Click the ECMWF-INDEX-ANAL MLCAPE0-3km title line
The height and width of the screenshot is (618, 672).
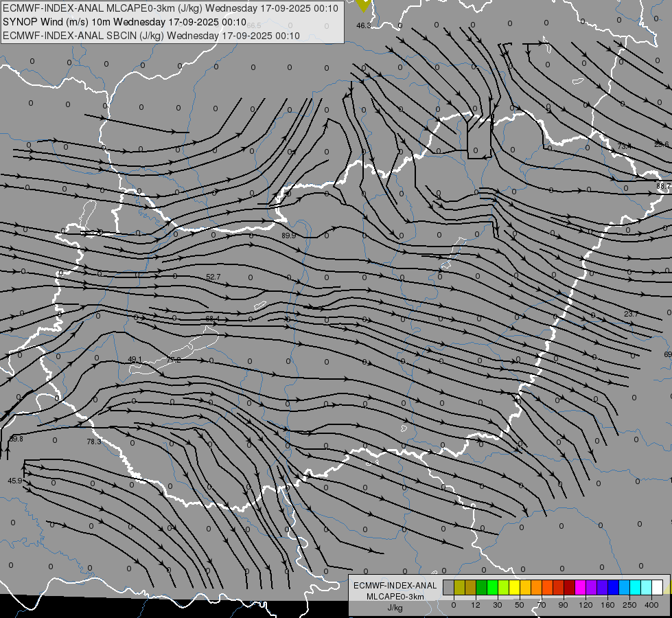pos(170,8)
